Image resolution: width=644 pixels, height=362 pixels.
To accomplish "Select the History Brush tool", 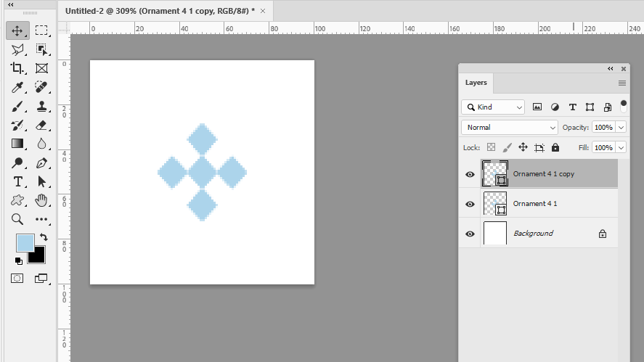I will (17, 126).
